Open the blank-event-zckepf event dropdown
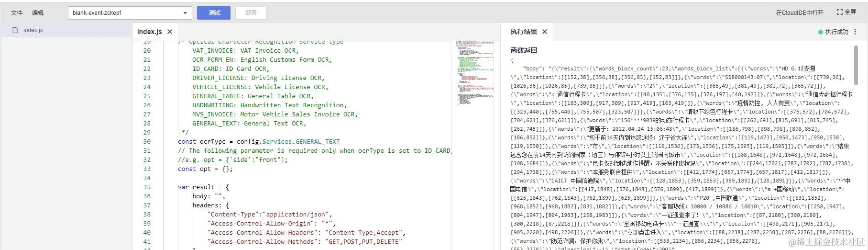 coord(130,13)
